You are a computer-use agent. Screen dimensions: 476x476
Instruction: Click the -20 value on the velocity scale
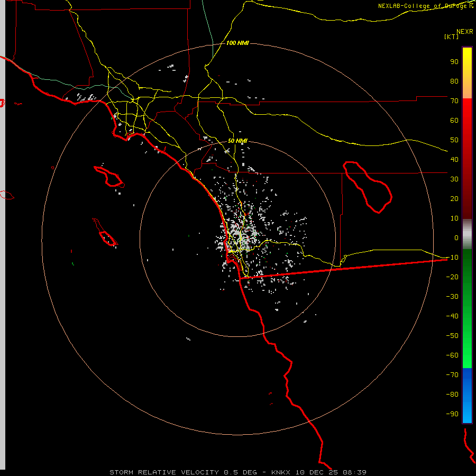pos(452,277)
